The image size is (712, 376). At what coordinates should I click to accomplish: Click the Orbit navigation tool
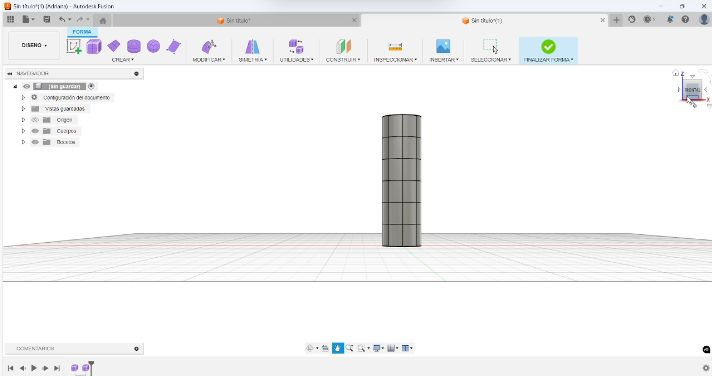[x=310, y=348]
